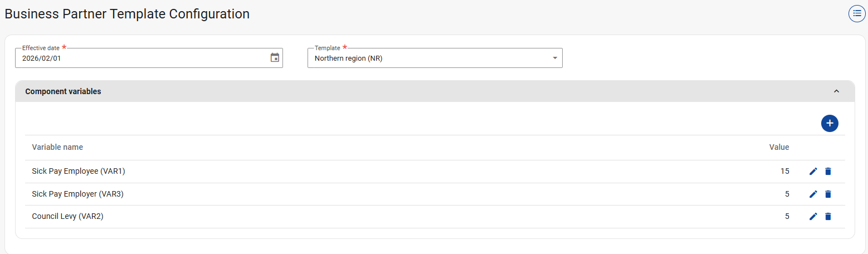Click the Variable name column header
This screenshot has height=254, width=868.
pyautogui.click(x=57, y=147)
